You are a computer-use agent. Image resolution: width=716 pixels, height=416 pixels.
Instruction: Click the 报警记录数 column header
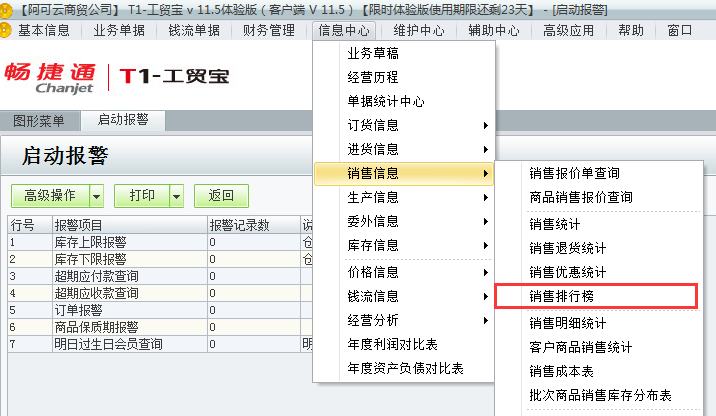(x=254, y=225)
